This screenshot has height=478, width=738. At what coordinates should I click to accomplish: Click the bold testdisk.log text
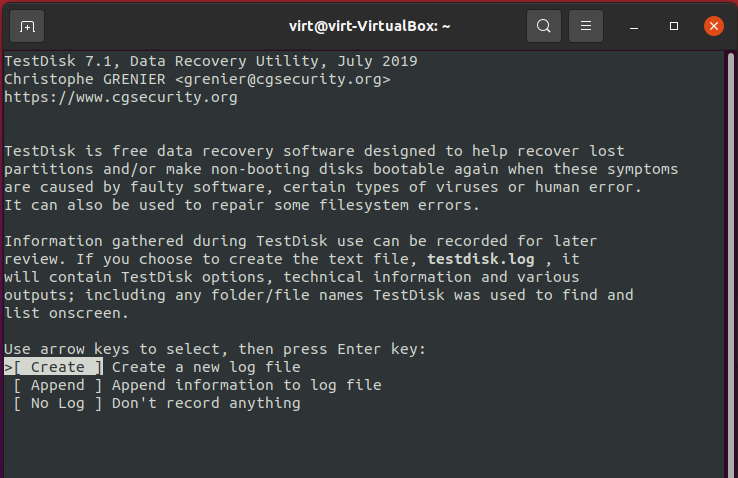click(481, 259)
